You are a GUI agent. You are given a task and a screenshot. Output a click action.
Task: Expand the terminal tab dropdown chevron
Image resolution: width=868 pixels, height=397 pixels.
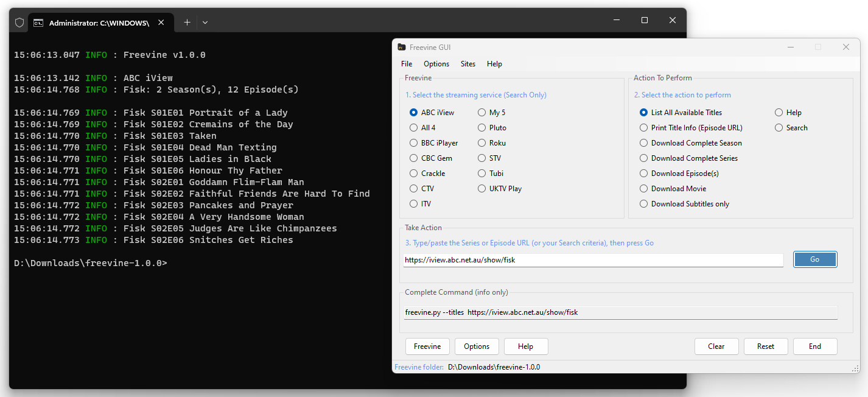coord(205,23)
